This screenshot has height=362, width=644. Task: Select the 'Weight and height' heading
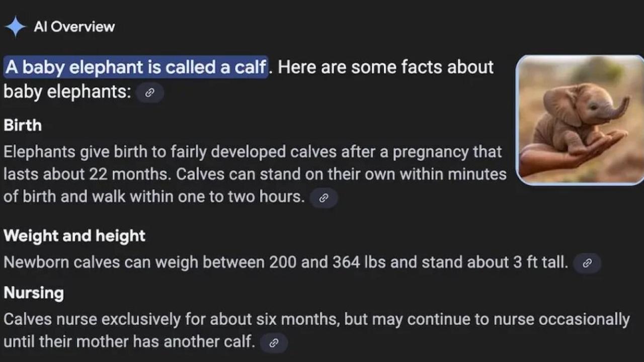tap(74, 236)
